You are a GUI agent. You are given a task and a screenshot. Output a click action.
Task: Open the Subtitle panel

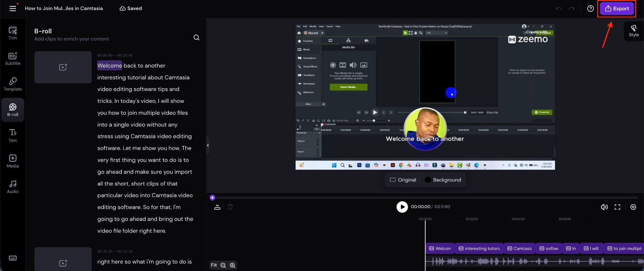[13, 59]
